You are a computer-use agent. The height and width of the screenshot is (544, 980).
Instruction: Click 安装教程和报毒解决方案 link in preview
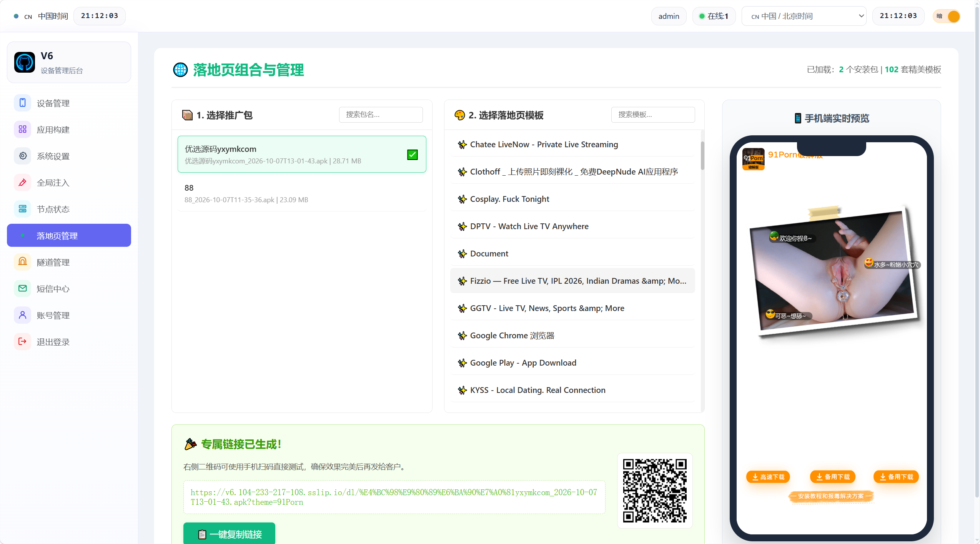831,496
